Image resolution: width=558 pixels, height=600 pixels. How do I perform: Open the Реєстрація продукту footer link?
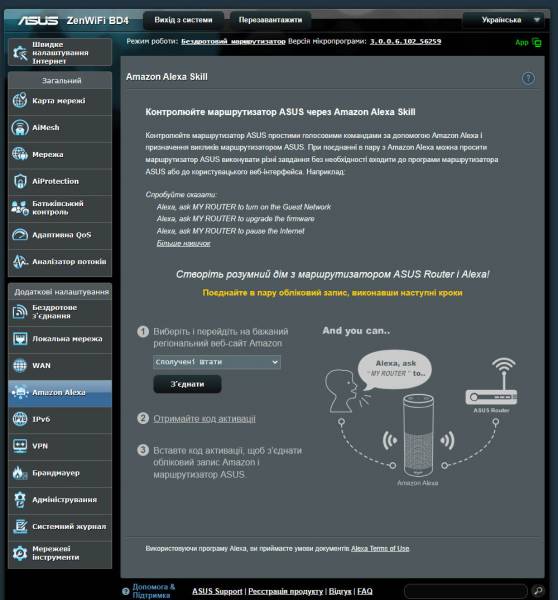(286, 591)
